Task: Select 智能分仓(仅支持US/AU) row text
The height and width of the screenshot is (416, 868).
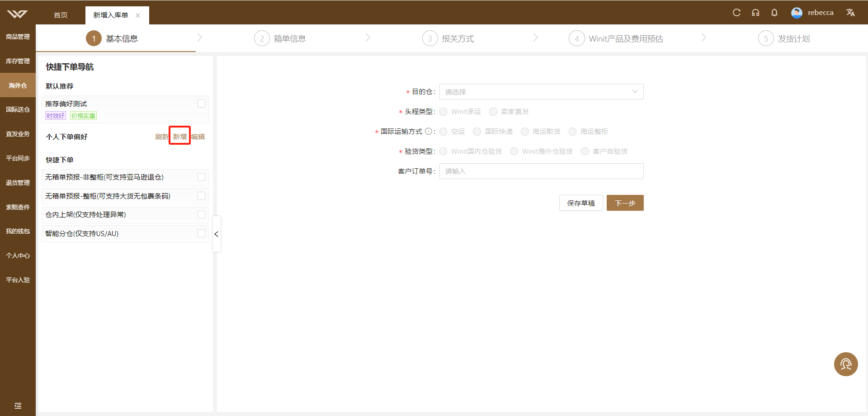Action: [82, 233]
